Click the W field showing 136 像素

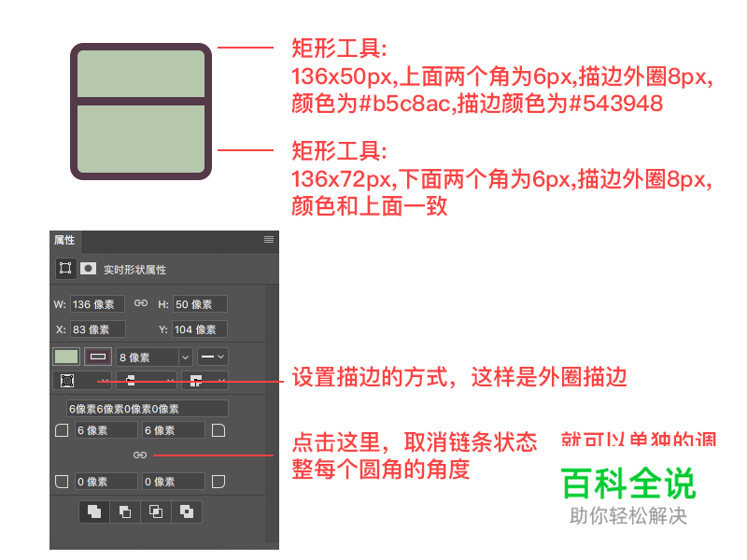coord(97,304)
